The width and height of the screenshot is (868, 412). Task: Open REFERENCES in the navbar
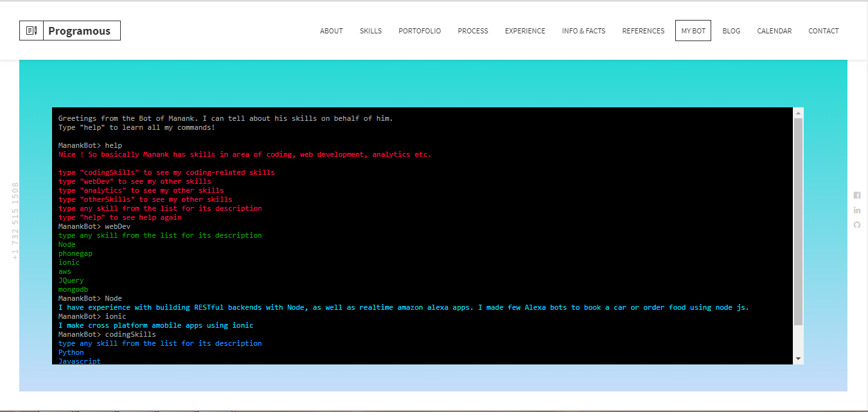[643, 31]
